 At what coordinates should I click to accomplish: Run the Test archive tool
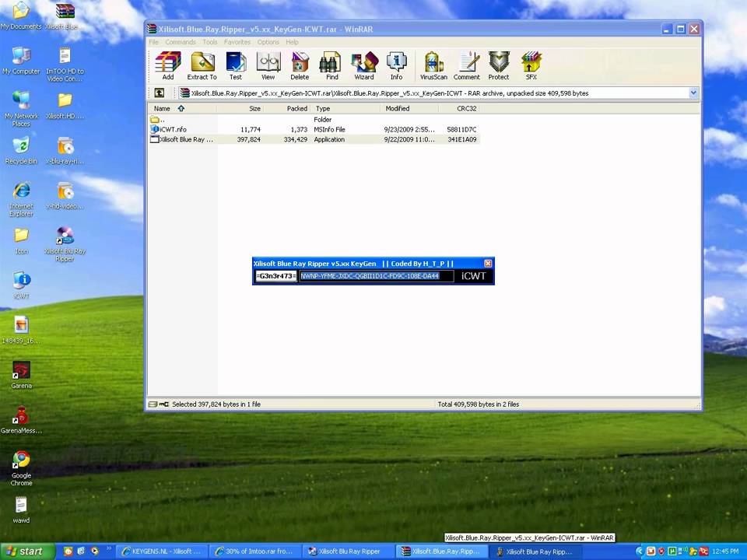coord(236,65)
